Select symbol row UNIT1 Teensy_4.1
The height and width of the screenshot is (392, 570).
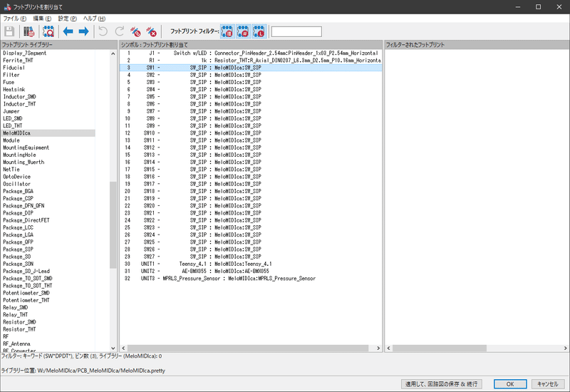[x=251, y=264]
